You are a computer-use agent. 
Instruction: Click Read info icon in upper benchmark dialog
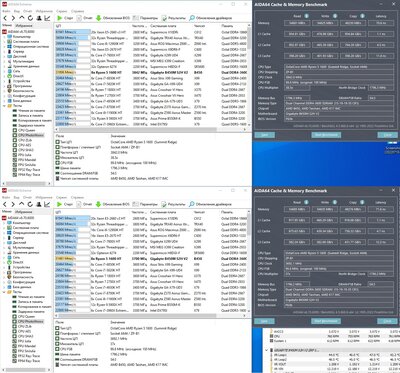(306, 16)
